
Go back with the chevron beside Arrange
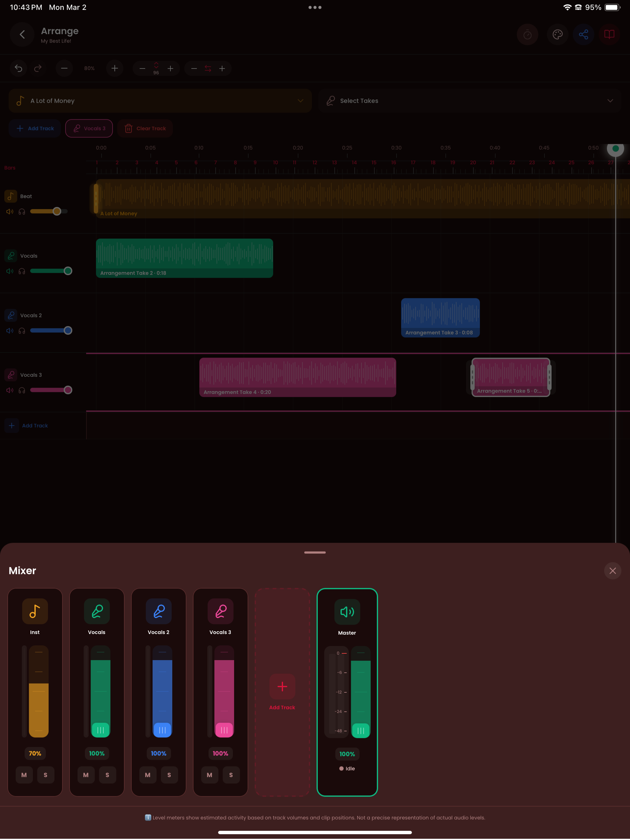(22, 34)
